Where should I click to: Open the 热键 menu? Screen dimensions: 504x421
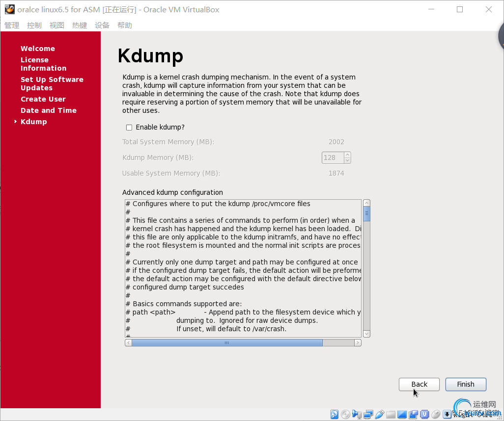(x=80, y=26)
